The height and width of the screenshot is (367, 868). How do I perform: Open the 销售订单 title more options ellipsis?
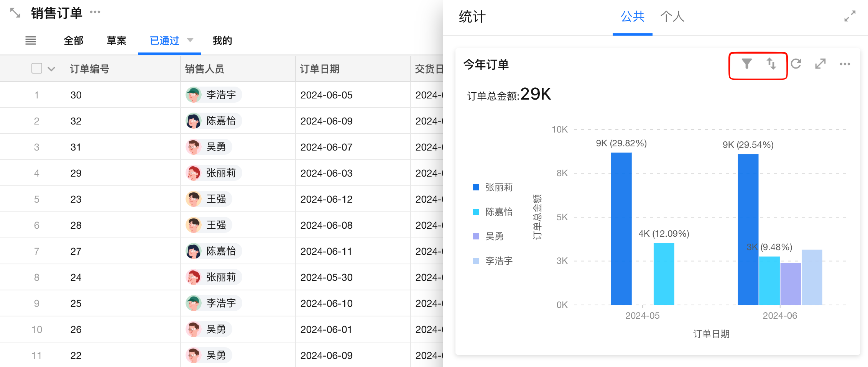click(x=95, y=12)
